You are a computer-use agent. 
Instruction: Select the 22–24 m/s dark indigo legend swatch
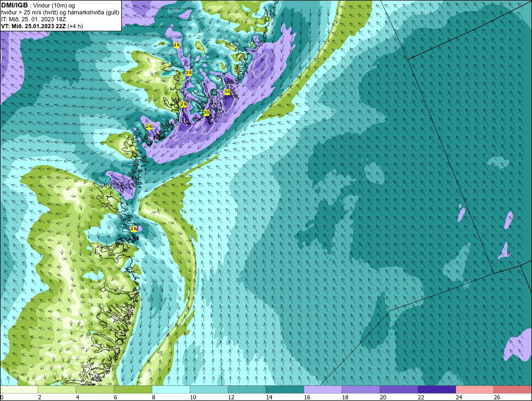pyautogui.click(x=437, y=389)
